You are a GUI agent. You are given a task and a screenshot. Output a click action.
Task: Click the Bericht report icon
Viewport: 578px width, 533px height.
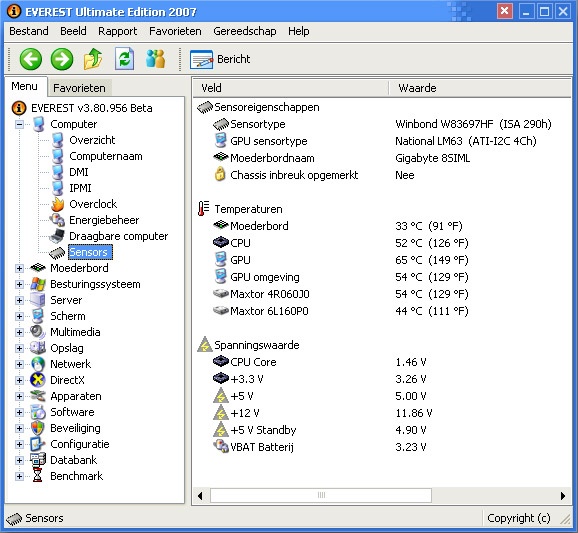pos(201,59)
